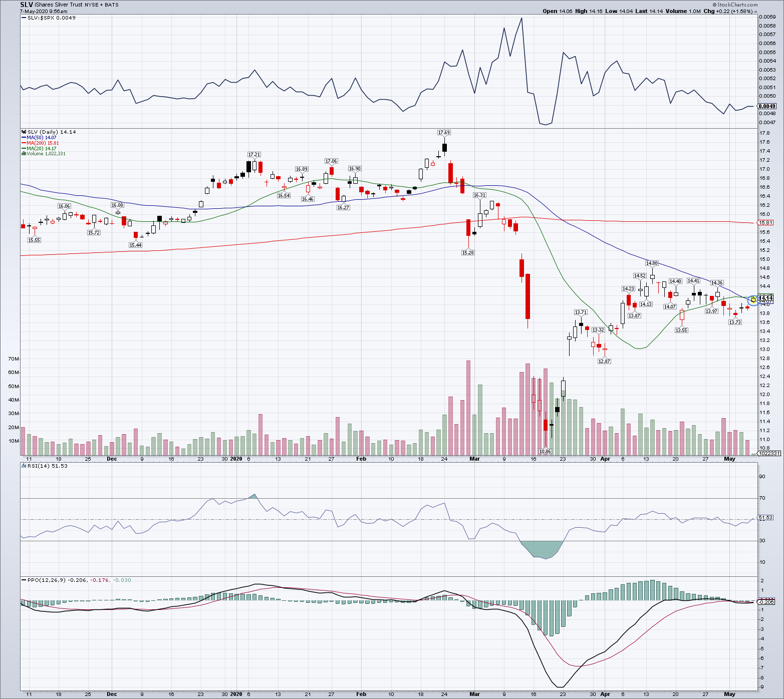
Task: Click the 16.90 price label
Action: click(355, 169)
